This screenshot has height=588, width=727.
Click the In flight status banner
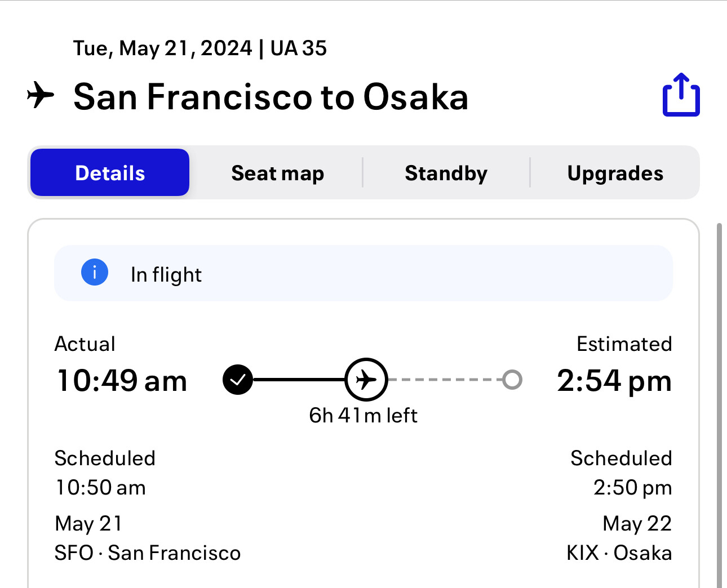(363, 274)
